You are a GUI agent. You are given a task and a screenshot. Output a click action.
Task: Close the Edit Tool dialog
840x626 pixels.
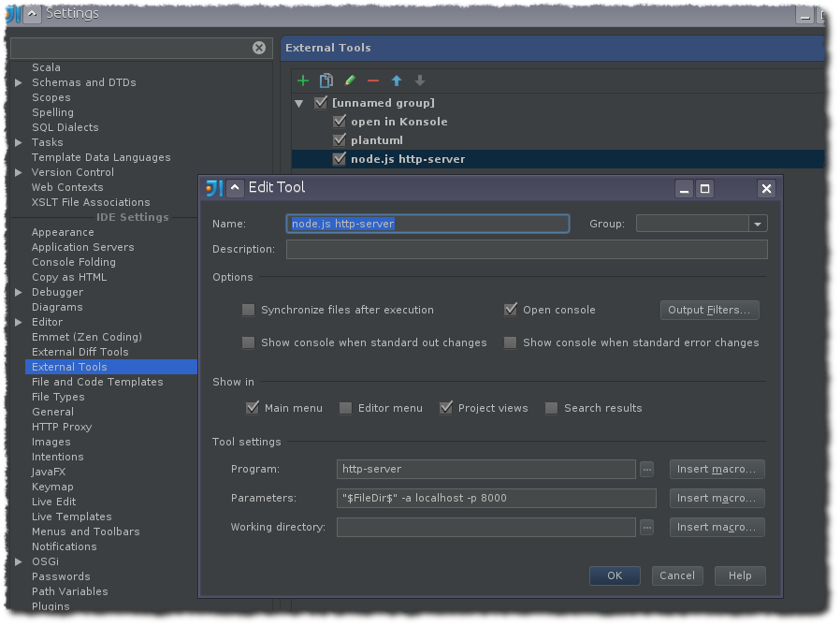(767, 189)
